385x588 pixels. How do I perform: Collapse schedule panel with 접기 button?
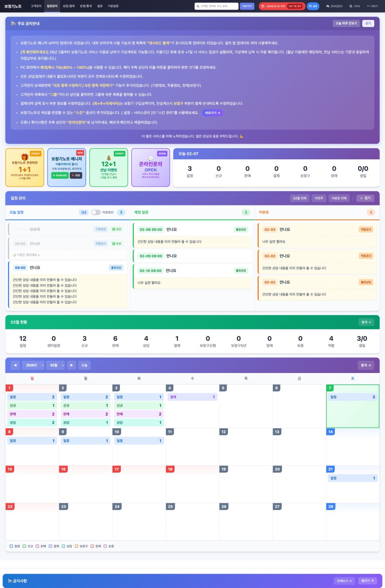pos(365,198)
